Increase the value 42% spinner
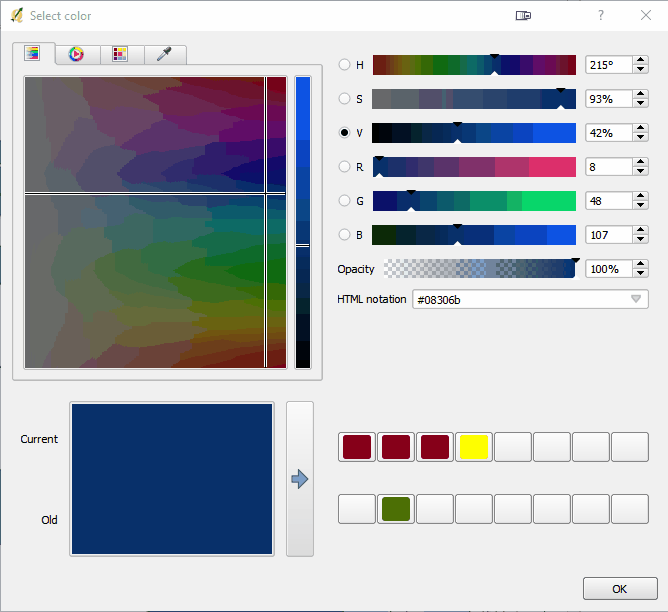This screenshot has height=612, width=668. click(x=640, y=129)
